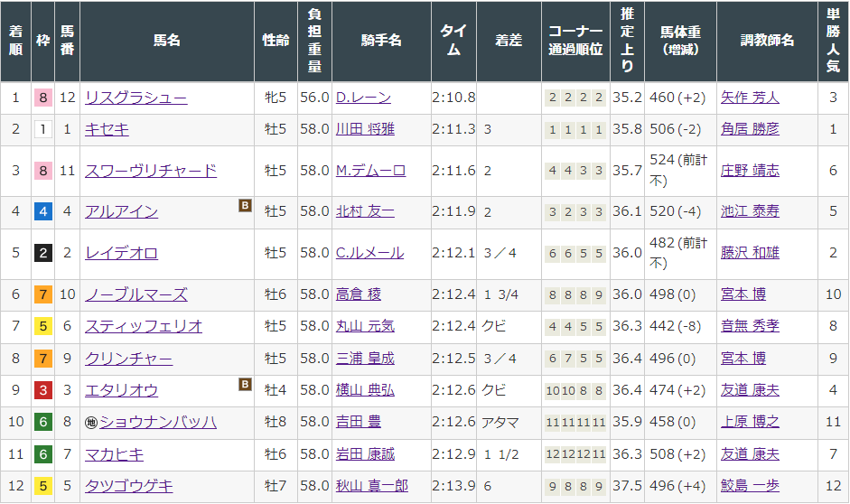Click the 地 mark before ショウナンバッハ

[x=91, y=423]
